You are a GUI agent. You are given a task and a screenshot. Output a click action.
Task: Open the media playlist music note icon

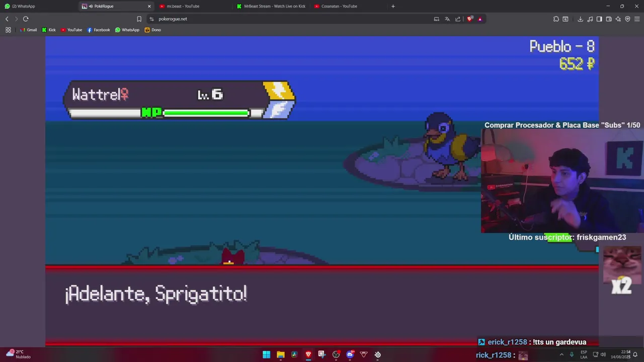point(590,19)
